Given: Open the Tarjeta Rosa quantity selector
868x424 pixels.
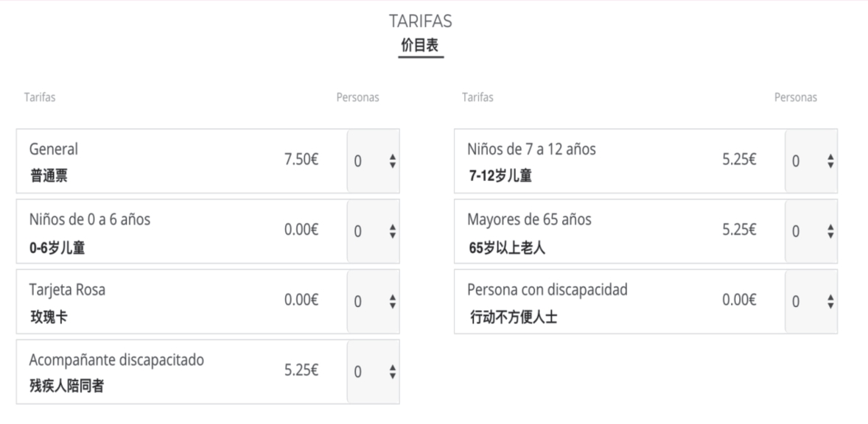Looking at the screenshot, I should [x=374, y=301].
